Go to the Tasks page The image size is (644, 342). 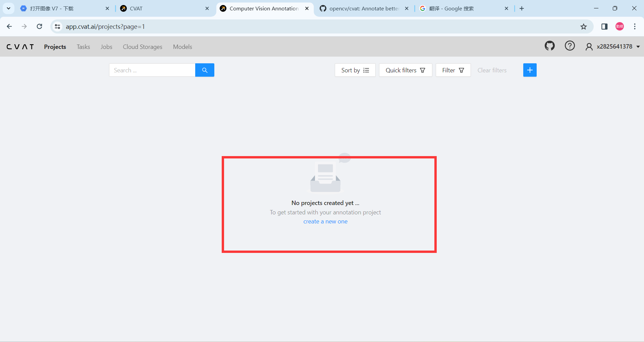[83, 47]
